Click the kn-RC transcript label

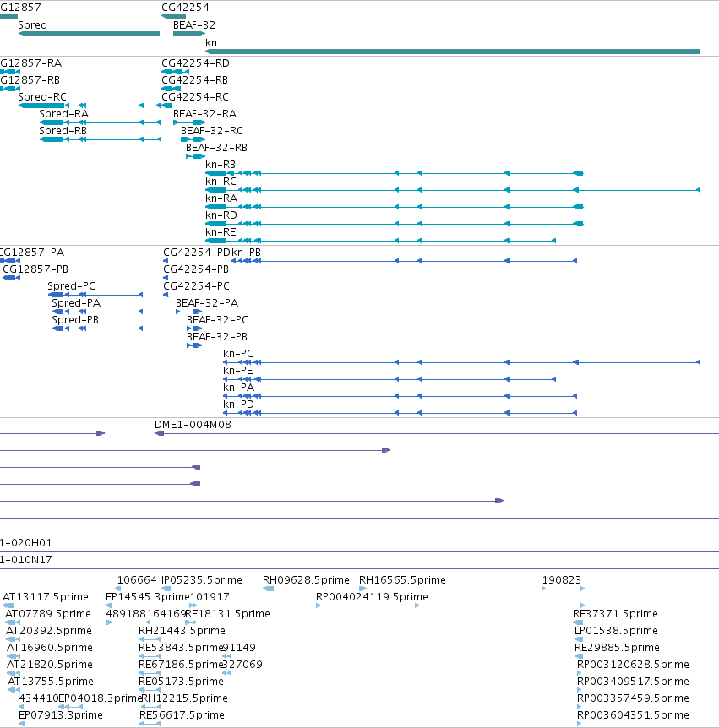221,182
